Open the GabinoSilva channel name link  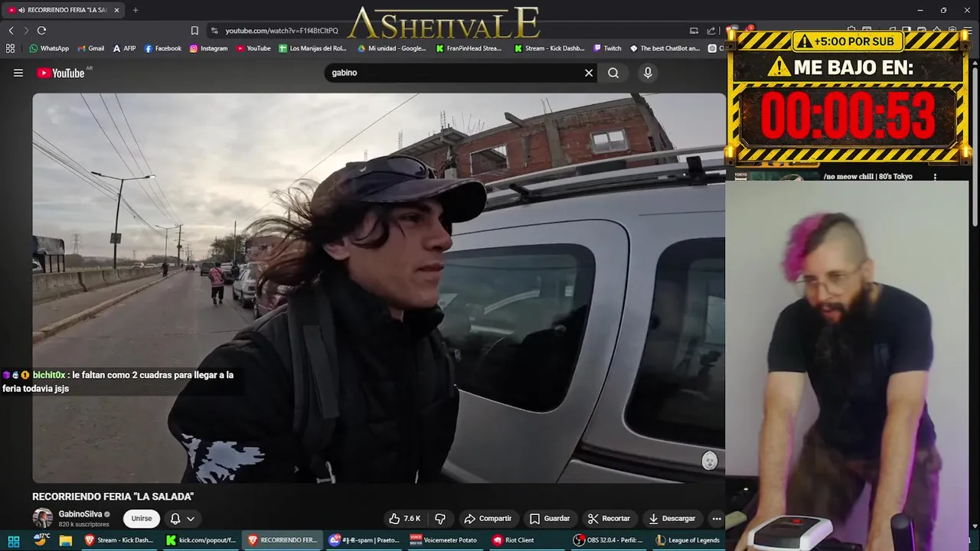[x=80, y=514]
